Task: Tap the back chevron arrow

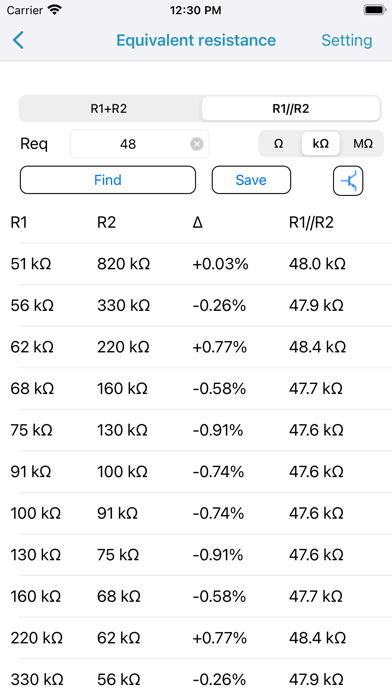Action: (x=18, y=40)
